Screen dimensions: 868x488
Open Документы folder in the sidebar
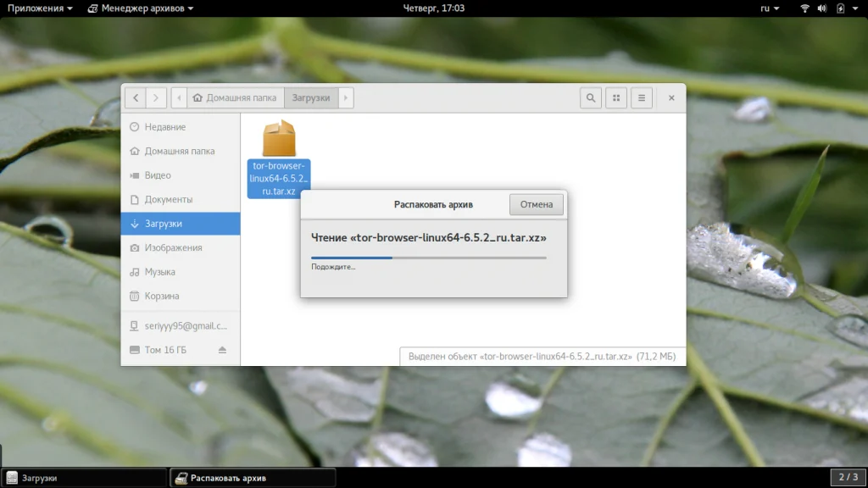pyautogui.click(x=181, y=199)
